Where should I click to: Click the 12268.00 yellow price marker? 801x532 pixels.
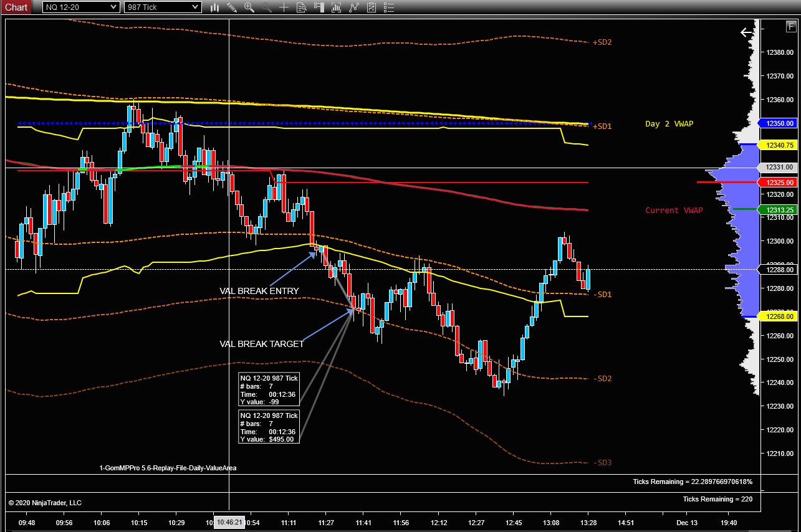tap(777, 316)
